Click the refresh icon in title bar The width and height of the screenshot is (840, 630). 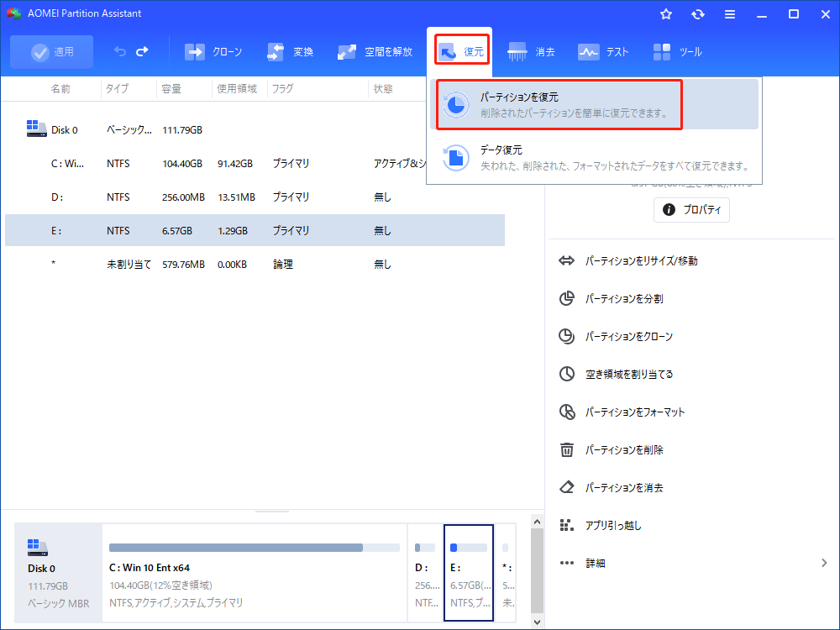[697, 14]
